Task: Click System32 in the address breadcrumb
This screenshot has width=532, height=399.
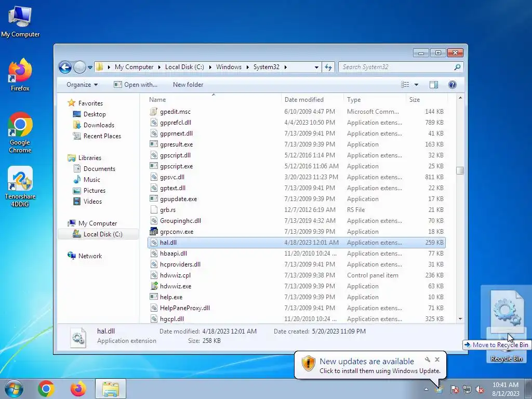Action: [267, 67]
